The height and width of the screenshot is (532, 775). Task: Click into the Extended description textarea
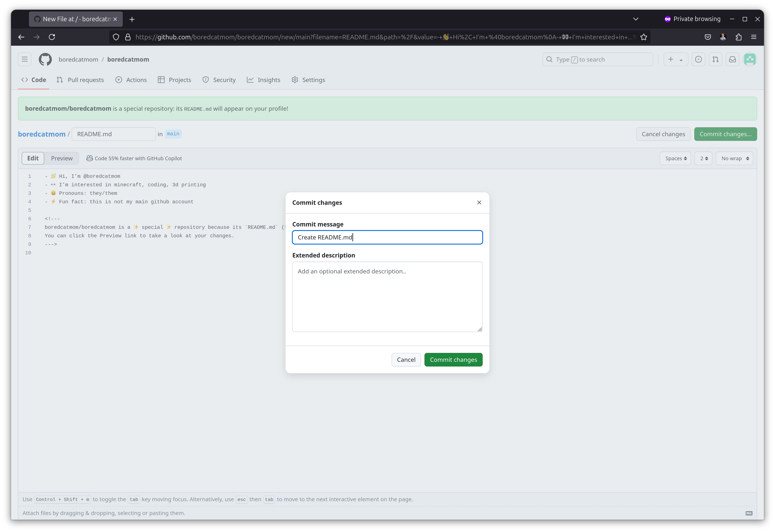pyautogui.click(x=387, y=297)
